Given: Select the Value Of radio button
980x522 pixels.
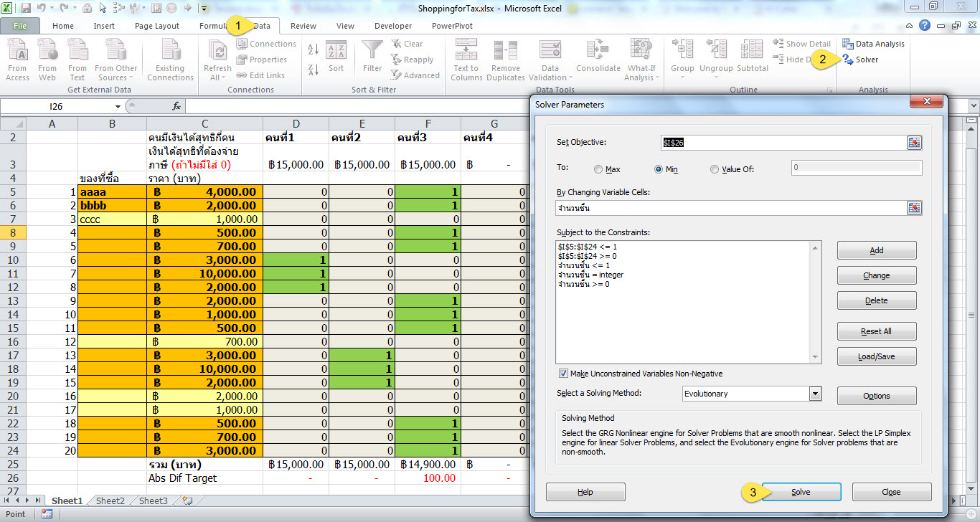Looking at the screenshot, I should (714, 170).
